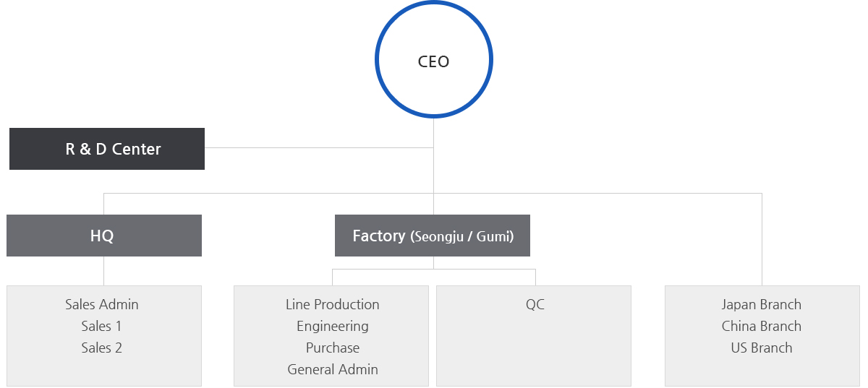Select the R & D Center box
Viewport: 868px width, 388px height.
click(x=107, y=149)
